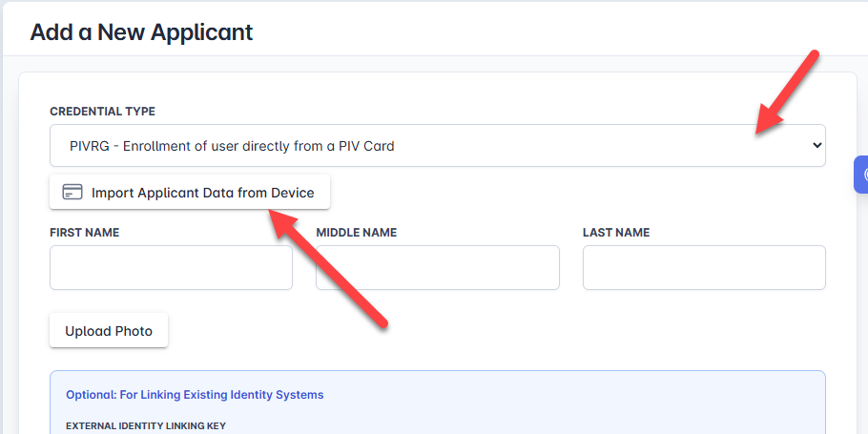Click the blue optional linking info panel
The image size is (868, 434).
coord(572,405)
